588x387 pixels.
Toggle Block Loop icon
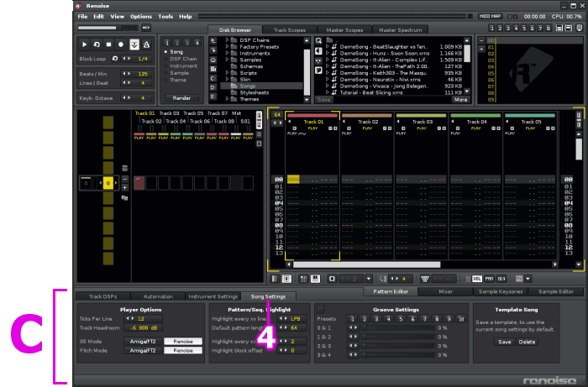[x=115, y=59]
